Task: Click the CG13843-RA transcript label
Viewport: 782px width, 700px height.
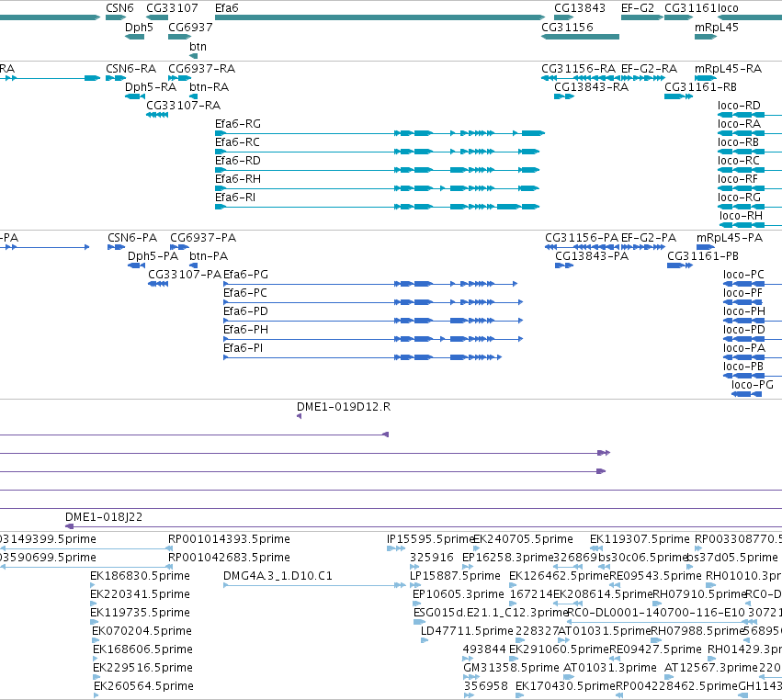Action: coord(592,87)
